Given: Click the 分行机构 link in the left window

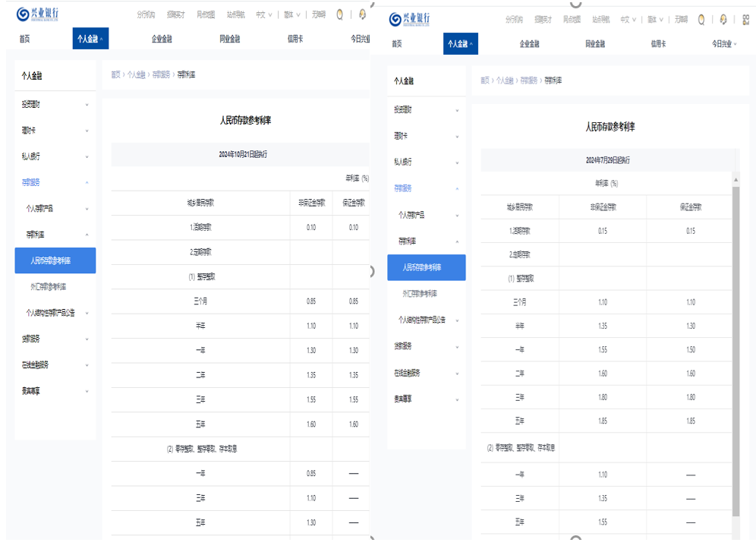Looking at the screenshot, I should [146, 15].
